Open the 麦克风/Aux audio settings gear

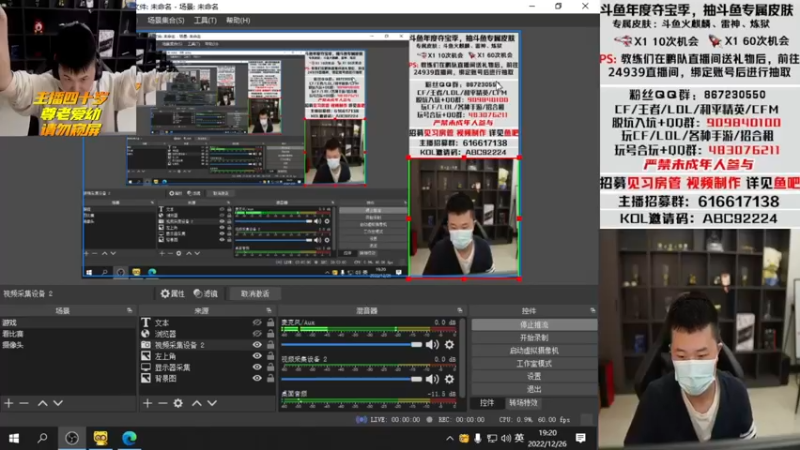tap(449, 345)
